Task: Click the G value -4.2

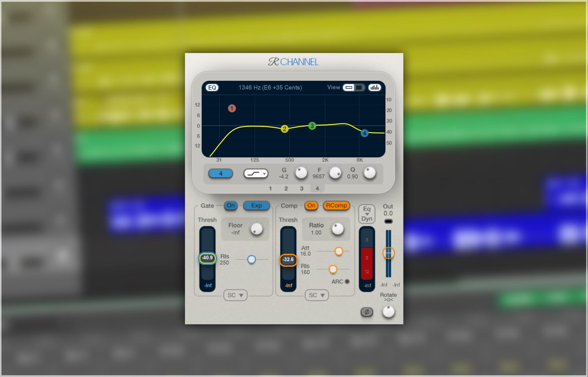Action: click(284, 177)
